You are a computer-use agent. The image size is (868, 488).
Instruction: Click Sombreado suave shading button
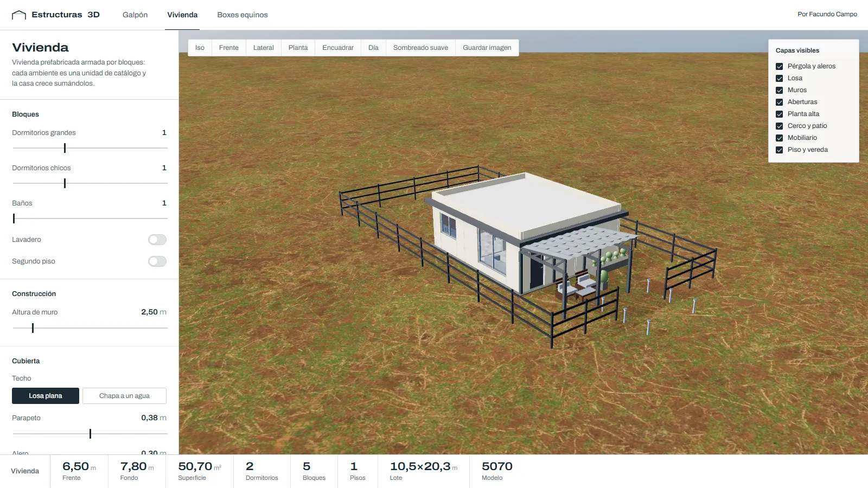click(x=420, y=48)
